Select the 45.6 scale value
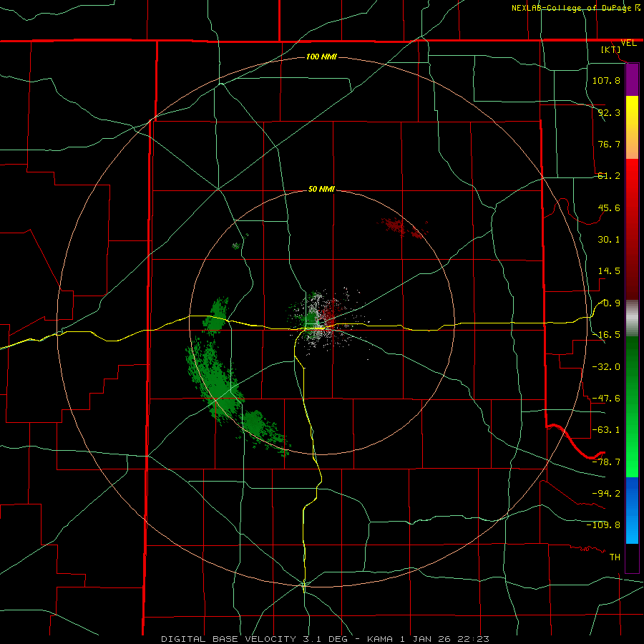The width and height of the screenshot is (644, 644). (609, 208)
